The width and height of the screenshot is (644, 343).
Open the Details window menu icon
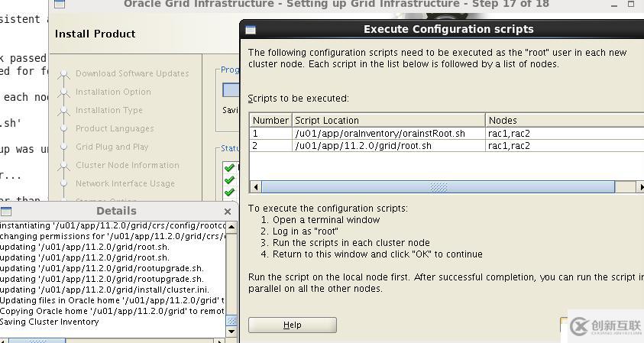pyautogui.click(x=6, y=212)
